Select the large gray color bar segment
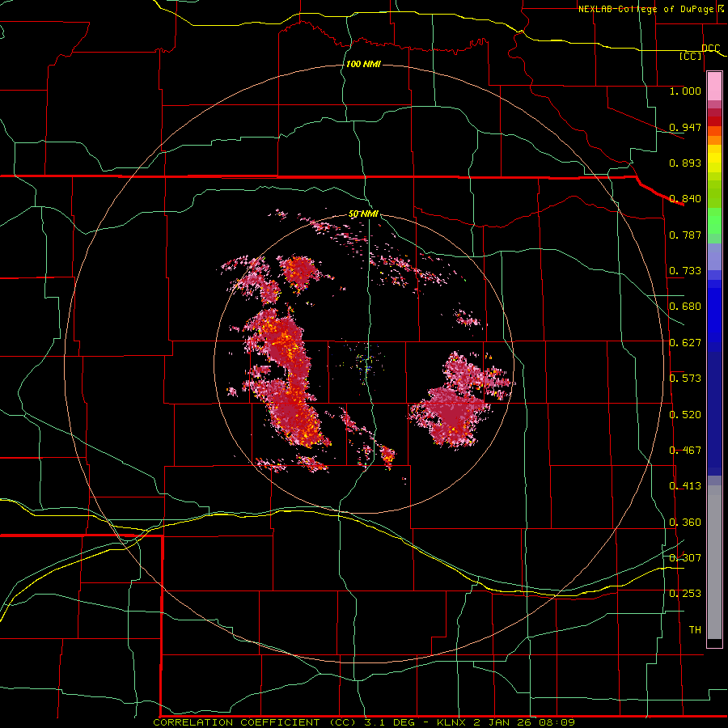Image resolution: width=728 pixels, height=728 pixels. click(x=714, y=562)
